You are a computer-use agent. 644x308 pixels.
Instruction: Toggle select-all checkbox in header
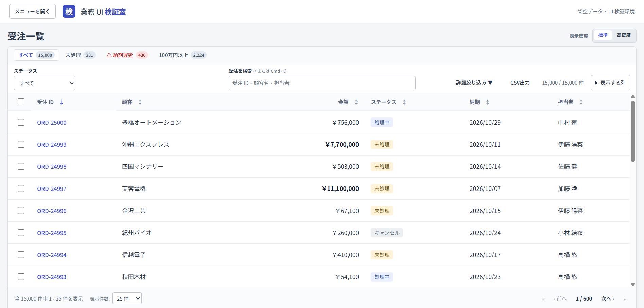(21, 102)
